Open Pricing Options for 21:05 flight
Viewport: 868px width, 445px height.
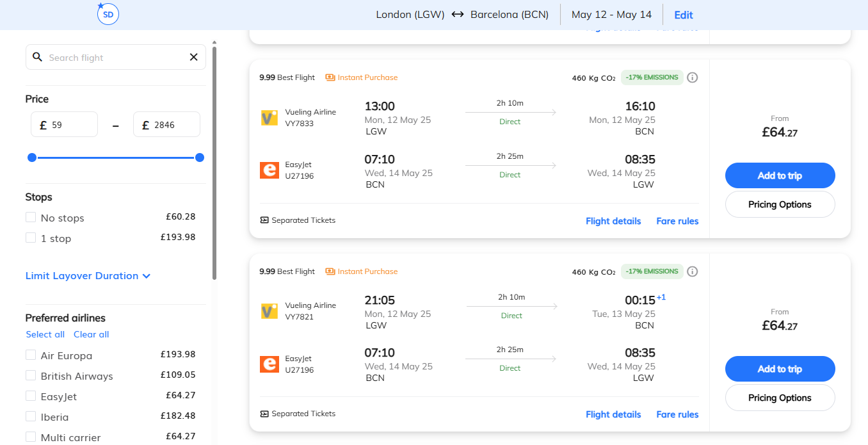click(780, 398)
